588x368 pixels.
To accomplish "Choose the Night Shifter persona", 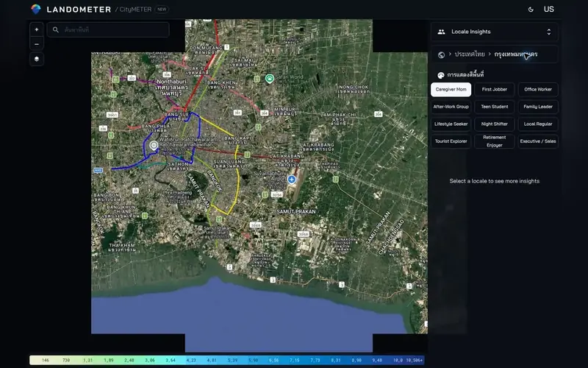I will [494, 124].
